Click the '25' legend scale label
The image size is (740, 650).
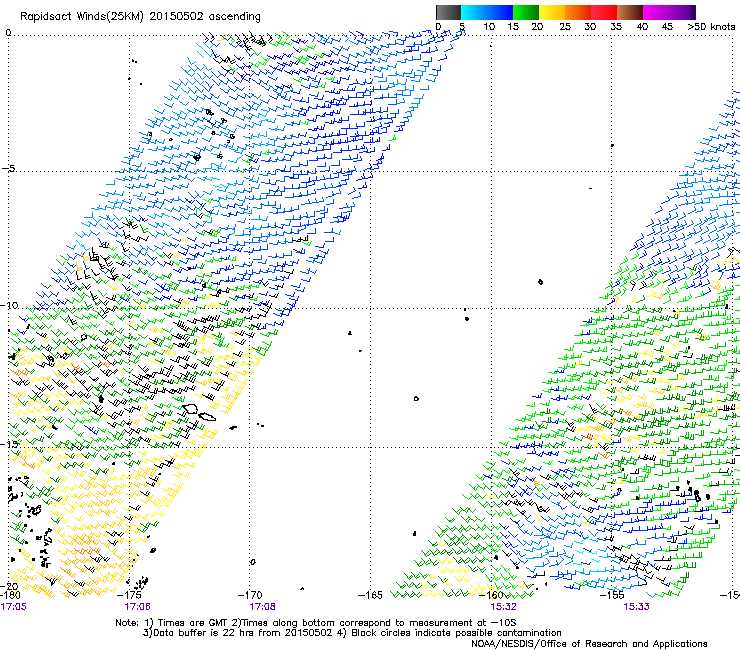click(565, 27)
